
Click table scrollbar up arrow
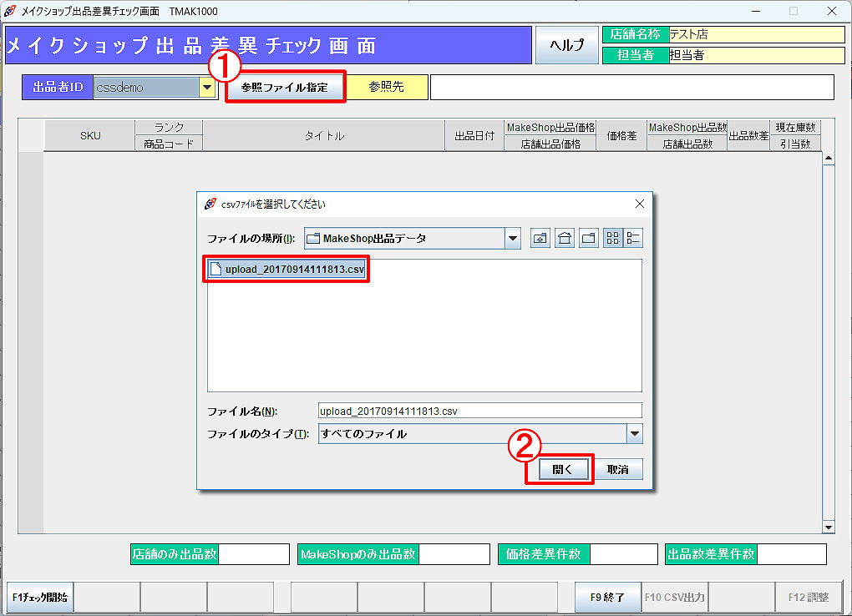tap(829, 159)
